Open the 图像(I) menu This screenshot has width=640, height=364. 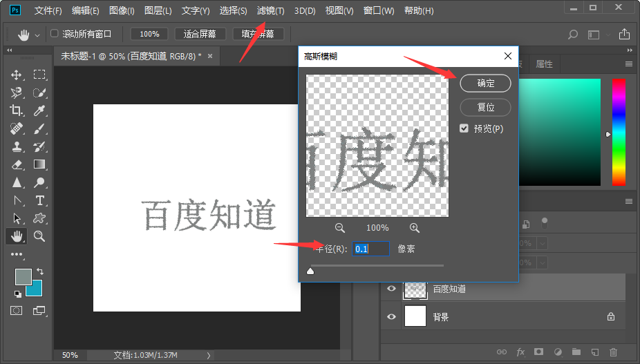(122, 10)
